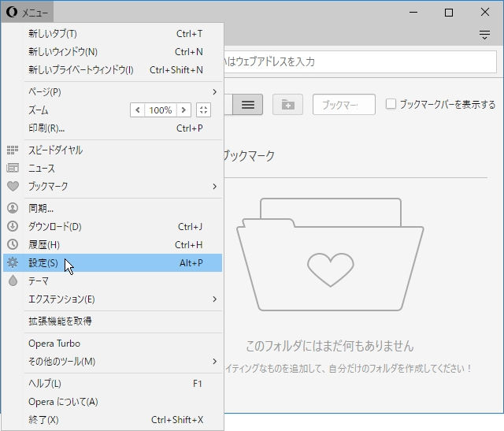
Task: Choose テーマ menu entry
Action: 113,281
